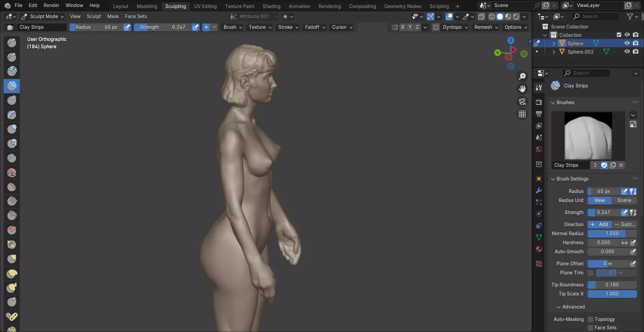The width and height of the screenshot is (644, 332).
Task: Click header plus direction button
Action: click(x=206, y=27)
